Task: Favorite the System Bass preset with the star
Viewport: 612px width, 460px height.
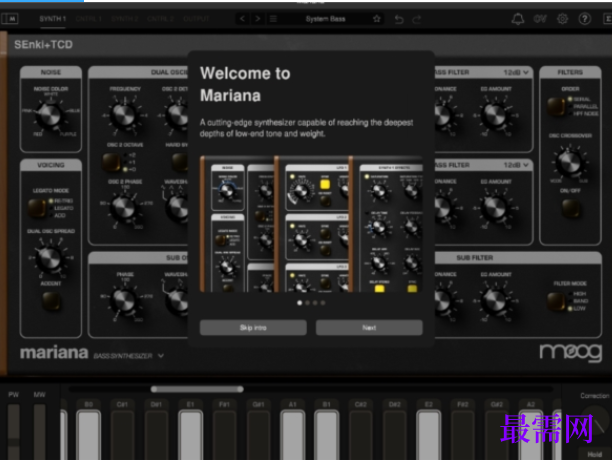Action: tap(377, 18)
